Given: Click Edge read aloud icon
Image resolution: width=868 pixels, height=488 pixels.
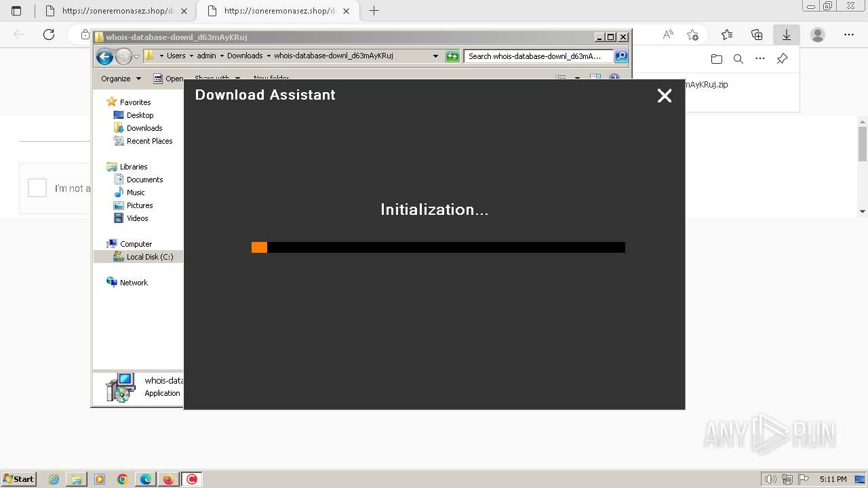Looking at the screenshot, I should pyautogui.click(x=668, y=35).
